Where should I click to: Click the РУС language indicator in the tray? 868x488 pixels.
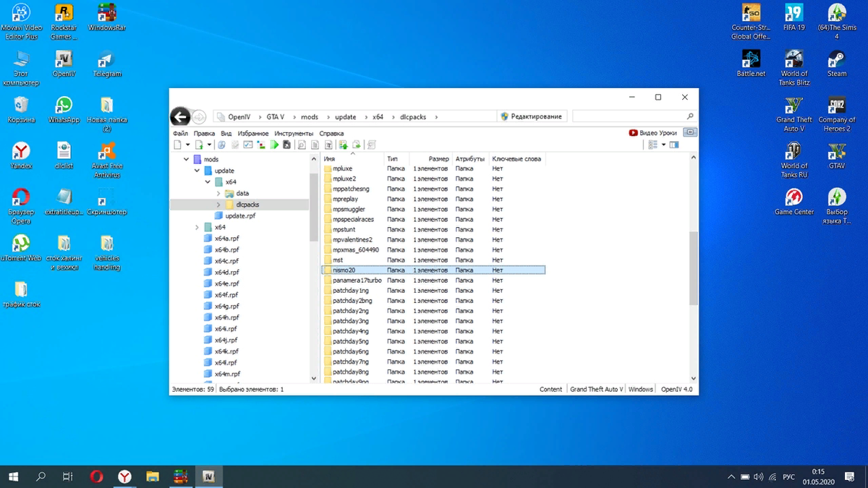pyautogui.click(x=789, y=477)
